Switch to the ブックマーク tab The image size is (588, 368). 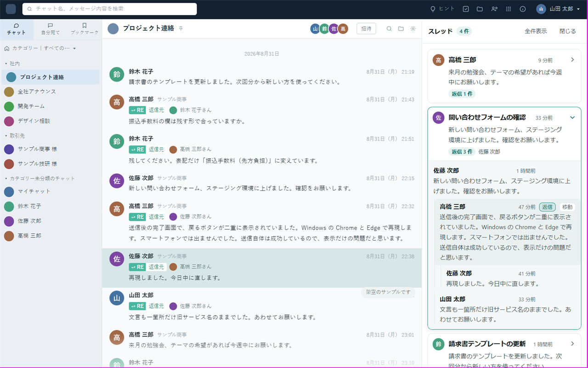pyautogui.click(x=85, y=29)
